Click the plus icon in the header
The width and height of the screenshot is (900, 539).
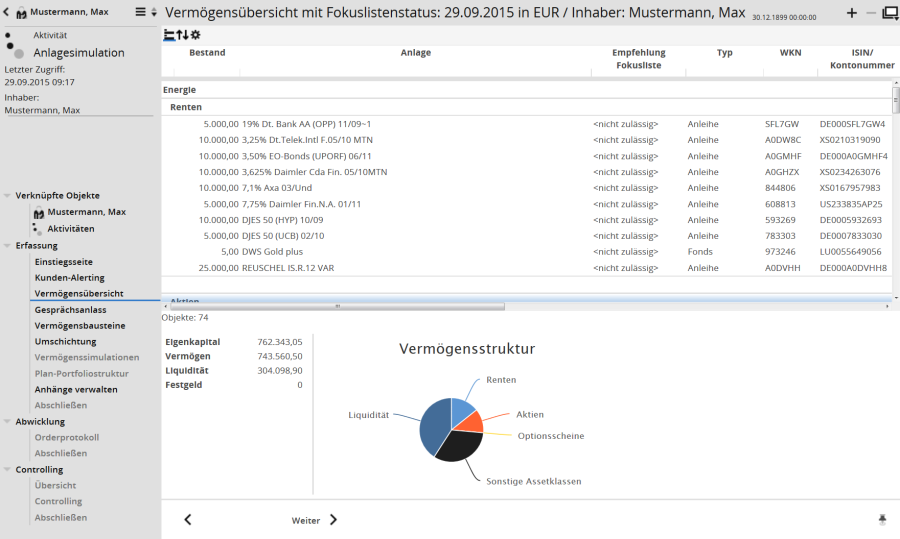tap(852, 13)
